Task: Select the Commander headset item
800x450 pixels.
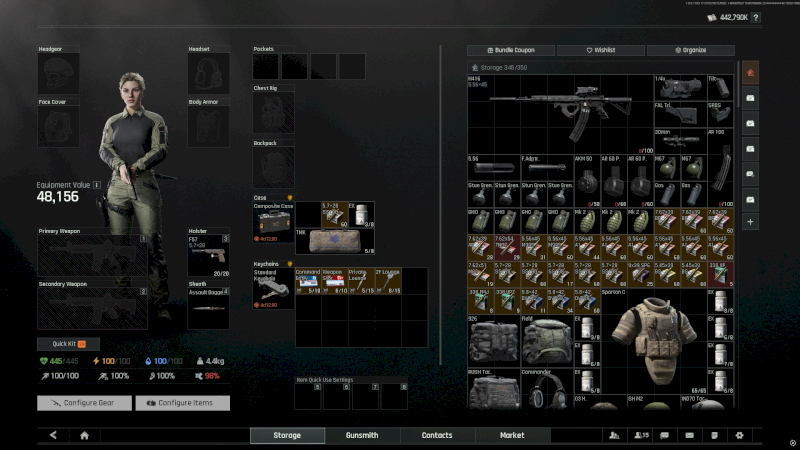Action: [x=546, y=389]
